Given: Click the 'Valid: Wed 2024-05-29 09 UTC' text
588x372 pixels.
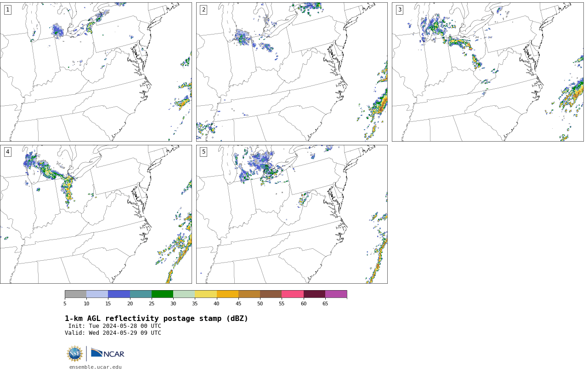Looking at the screenshot, I should (113, 333).
